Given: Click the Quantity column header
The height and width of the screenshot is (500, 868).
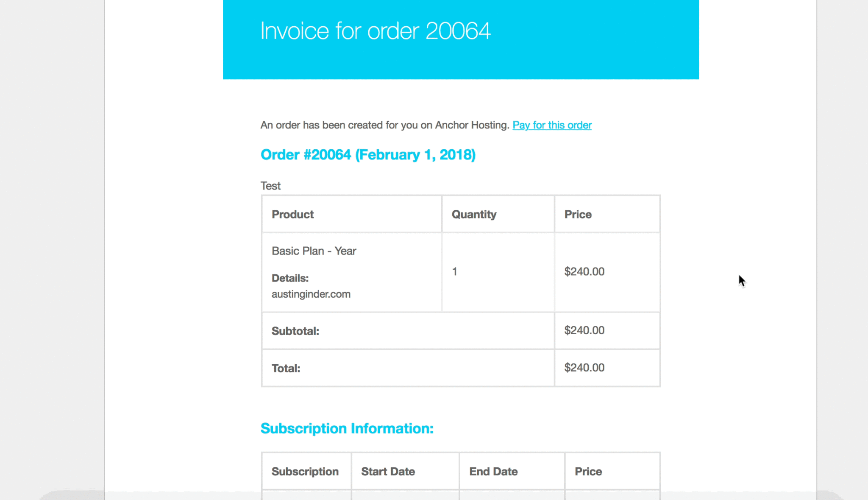Looking at the screenshot, I should click(474, 215).
